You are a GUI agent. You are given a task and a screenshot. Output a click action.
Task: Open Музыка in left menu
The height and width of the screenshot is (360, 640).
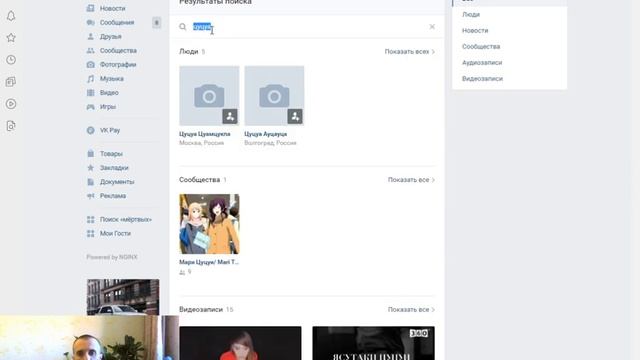[112, 78]
